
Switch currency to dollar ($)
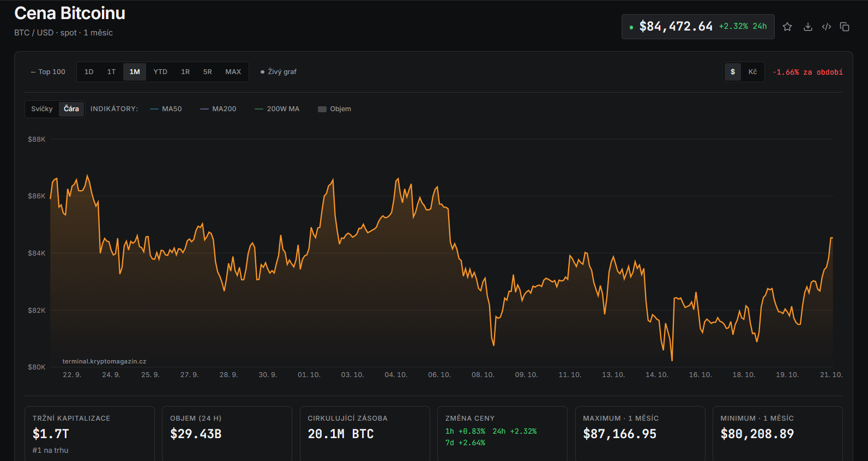(x=733, y=72)
